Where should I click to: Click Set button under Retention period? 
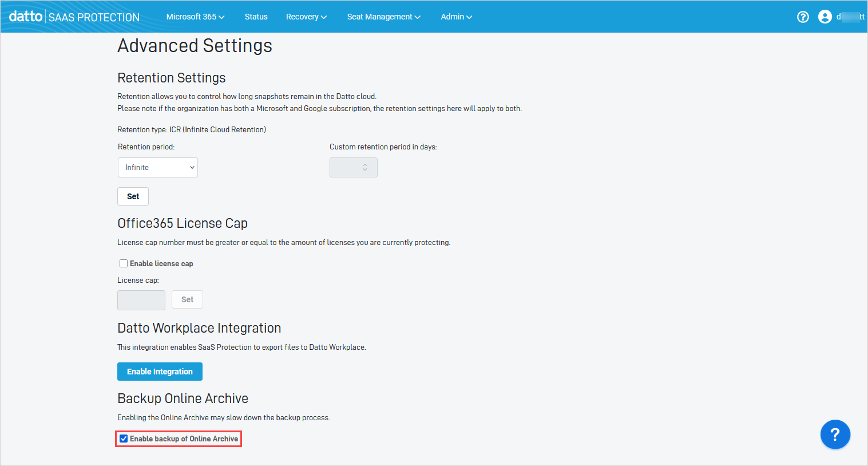point(133,196)
